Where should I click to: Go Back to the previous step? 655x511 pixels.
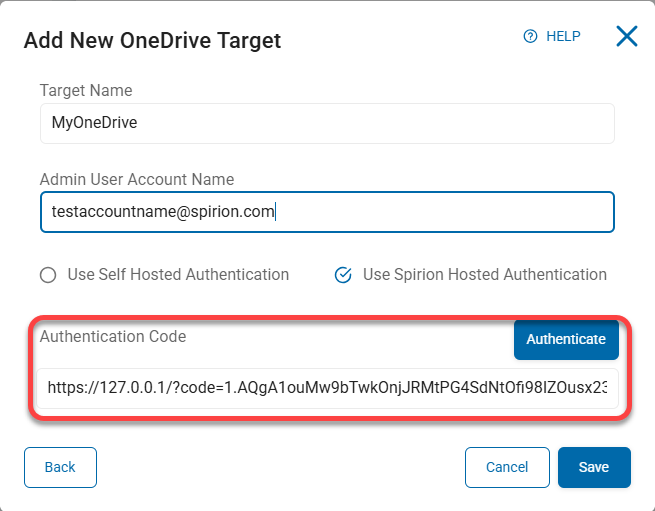tap(60, 467)
